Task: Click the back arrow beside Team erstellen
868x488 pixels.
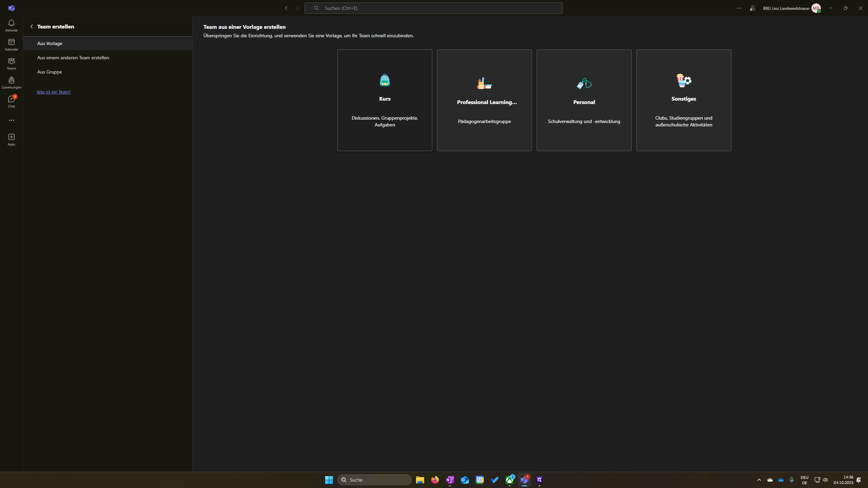Action: pos(32,26)
